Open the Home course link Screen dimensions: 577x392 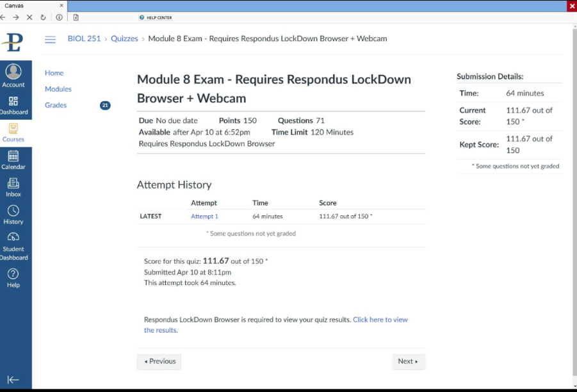(54, 73)
